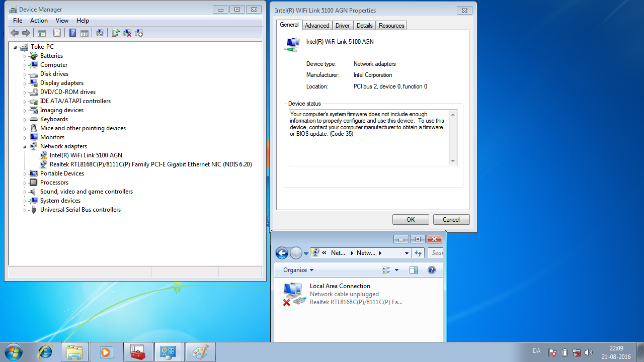Open Internet Explorer from the taskbar
This screenshot has height=362, width=644.
point(45,352)
